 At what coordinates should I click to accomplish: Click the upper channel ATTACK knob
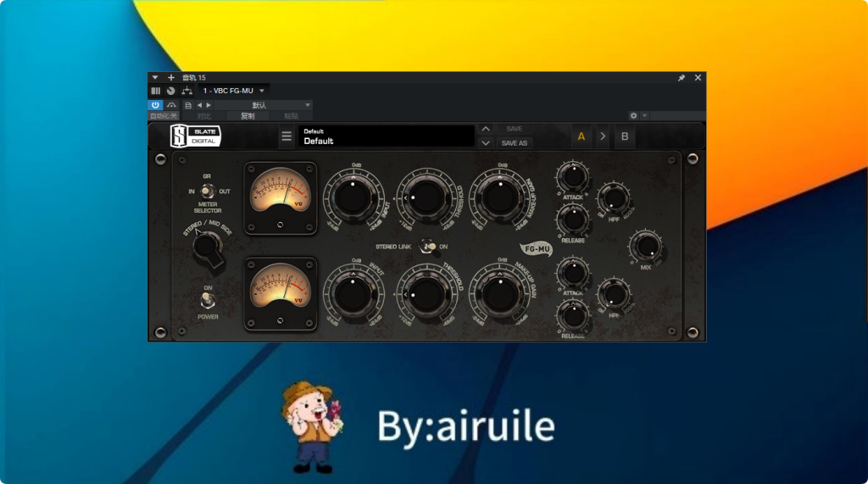tap(573, 176)
